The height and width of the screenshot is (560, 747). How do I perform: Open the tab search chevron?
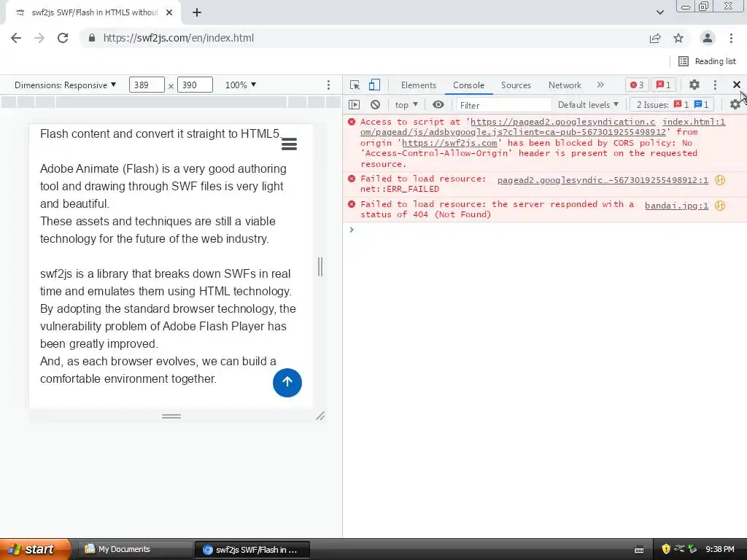[x=659, y=12]
